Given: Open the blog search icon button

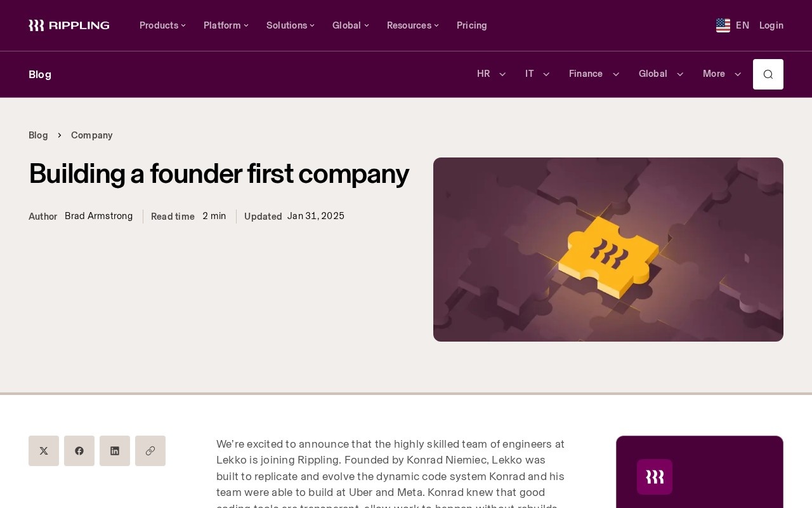Looking at the screenshot, I should pos(768,74).
